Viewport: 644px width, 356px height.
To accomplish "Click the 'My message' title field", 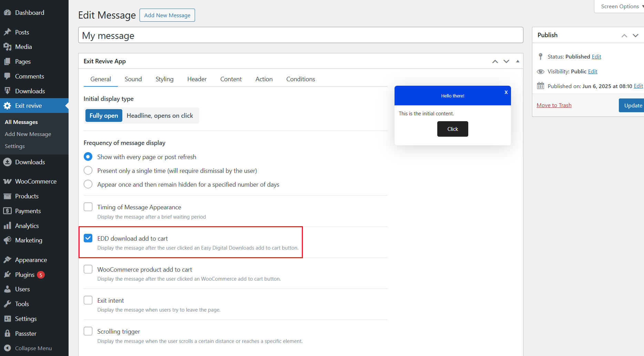I will pos(300,35).
